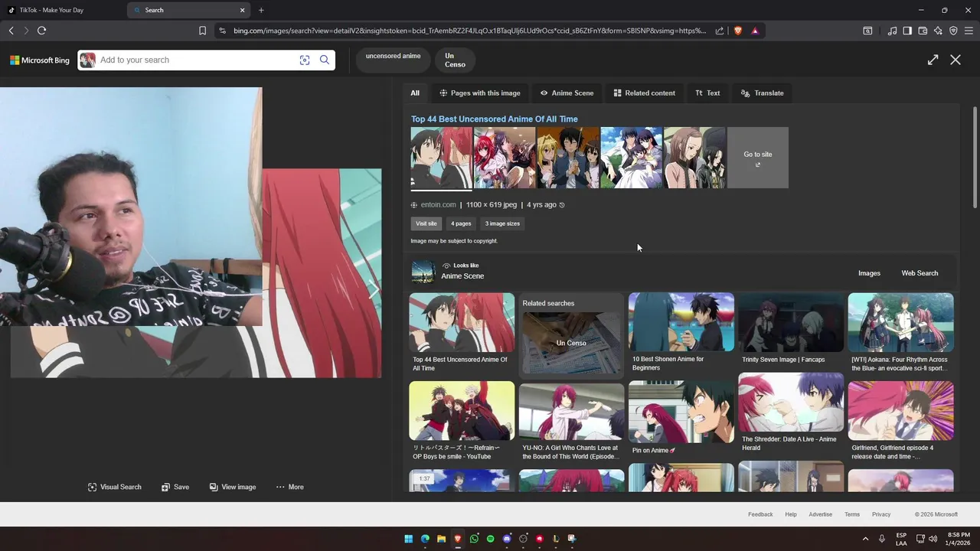Click the 4 pages button
This screenshot has height=551, width=980.
coord(461,223)
